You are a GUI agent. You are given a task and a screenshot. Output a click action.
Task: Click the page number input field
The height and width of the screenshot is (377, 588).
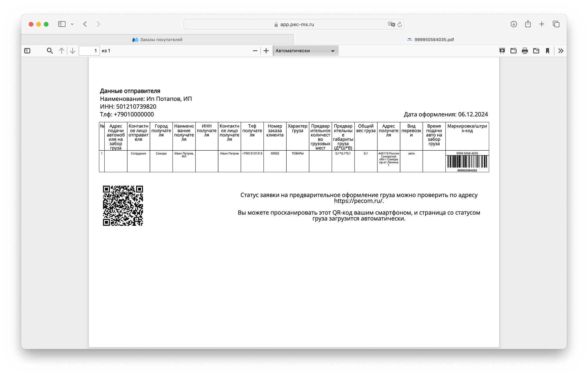[x=89, y=51]
